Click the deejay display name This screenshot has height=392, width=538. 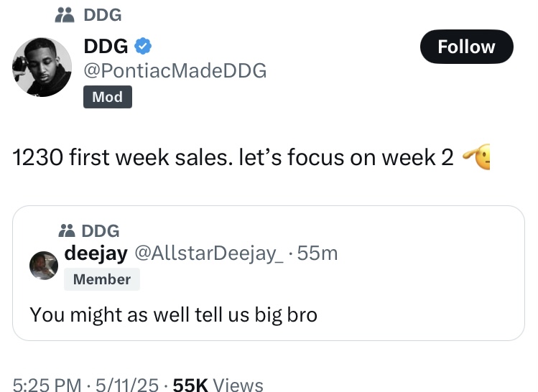coord(96,253)
